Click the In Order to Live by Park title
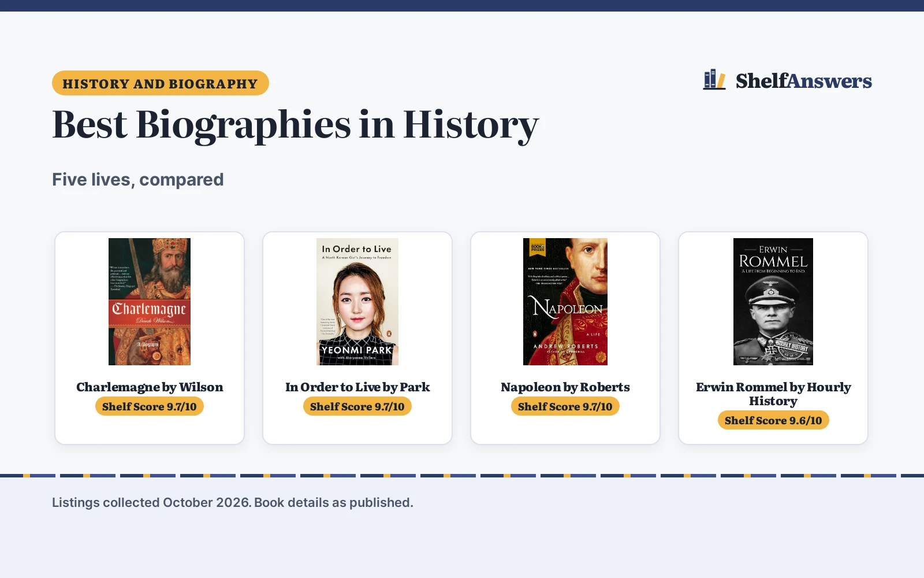 coord(357,387)
